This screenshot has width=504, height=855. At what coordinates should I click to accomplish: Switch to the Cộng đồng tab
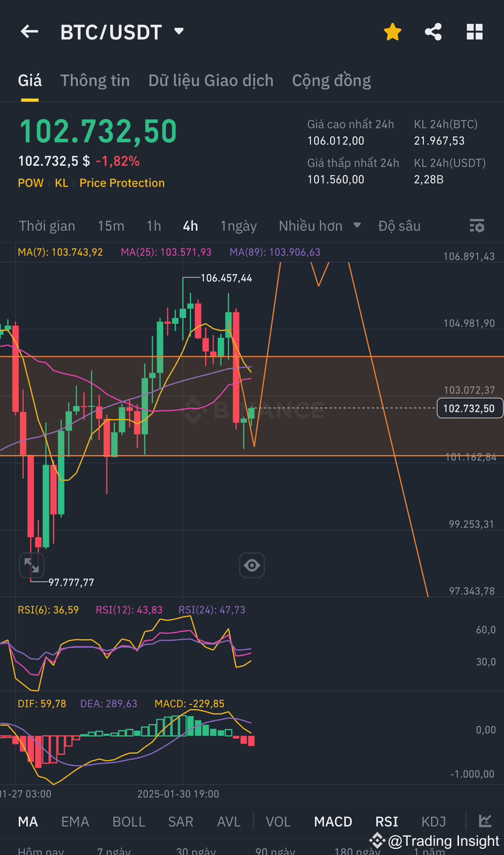coord(331,80)
